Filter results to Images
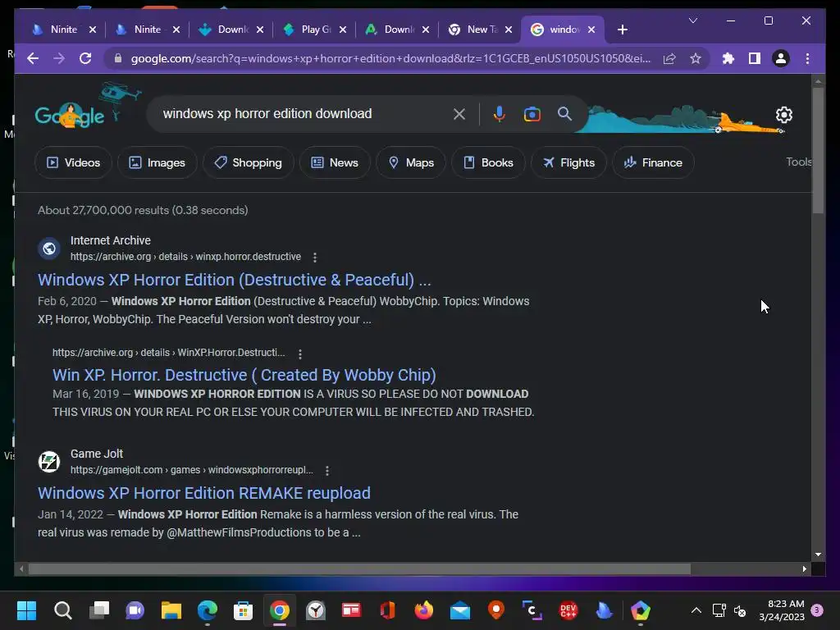This screenshot has height=630, width=840. point(157,162)
